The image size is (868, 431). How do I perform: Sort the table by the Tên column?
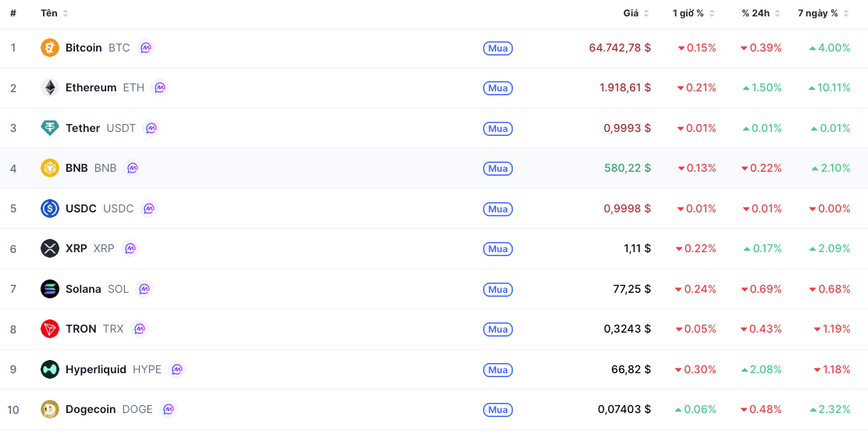[55, 13]
